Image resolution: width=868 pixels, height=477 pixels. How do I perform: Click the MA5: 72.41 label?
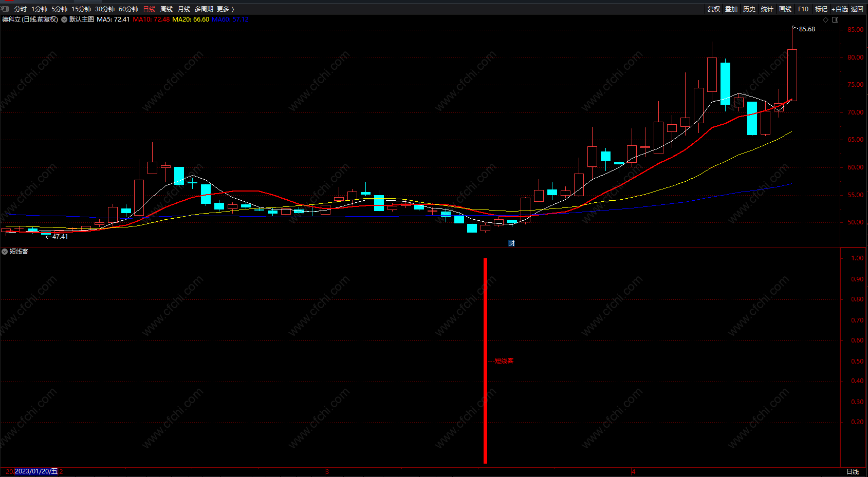[x=113, y=20]
